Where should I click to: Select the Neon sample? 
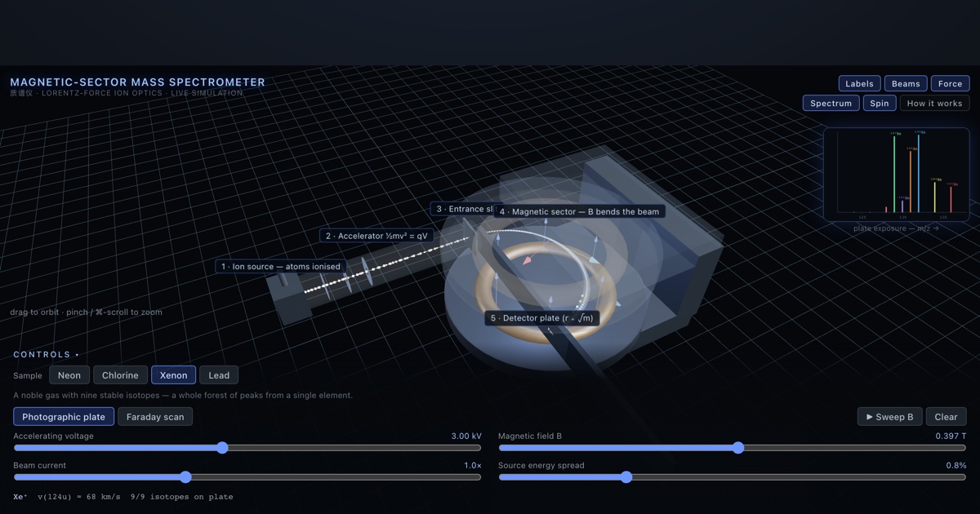pyautogui.click(x=69, y=375)
